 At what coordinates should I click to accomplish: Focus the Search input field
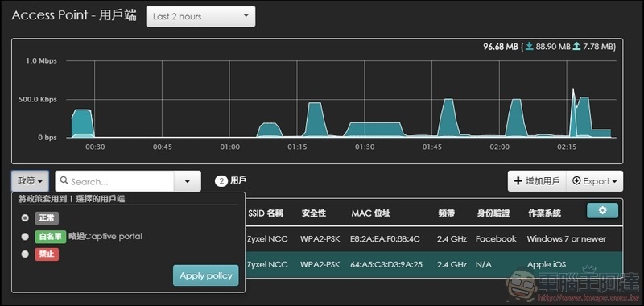tap(114, 181)
